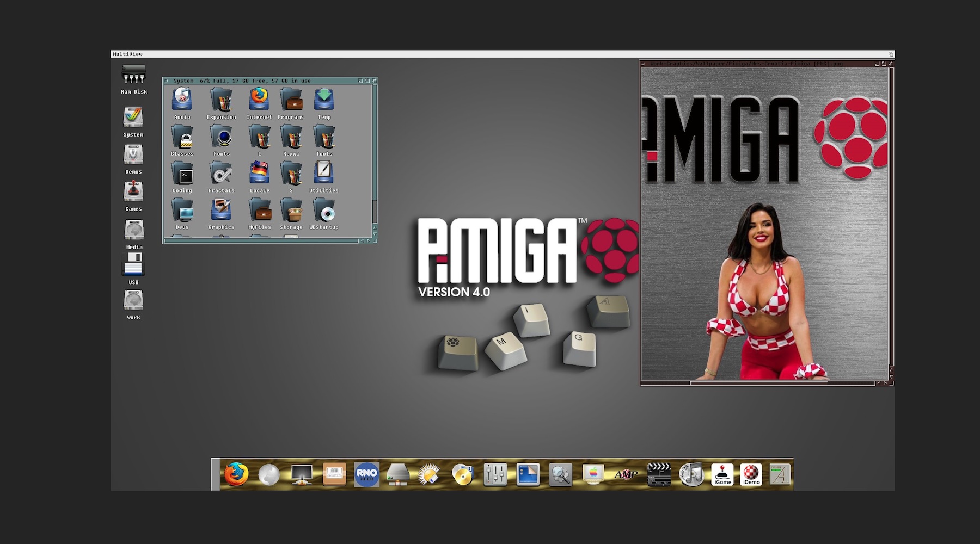Open the Utilities drawer
Viewport: 980px width, 544px height.
coord(324,174)
